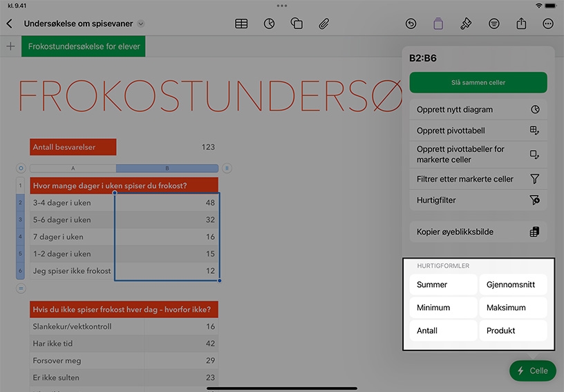Select cell '7 dager i uken'
Screen dimensions: 564x392
pyautogui.click(x=73, y=237)
